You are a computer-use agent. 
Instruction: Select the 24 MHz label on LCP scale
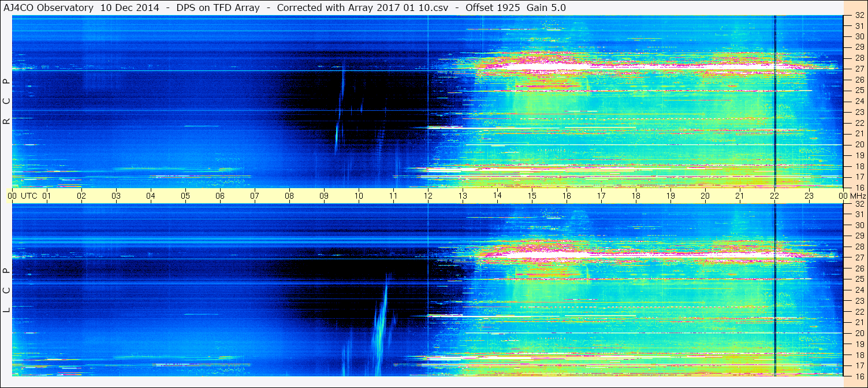point(859,290)
